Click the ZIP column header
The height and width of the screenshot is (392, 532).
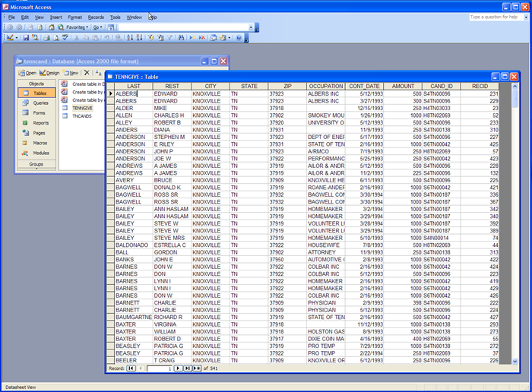click(287, 86)
